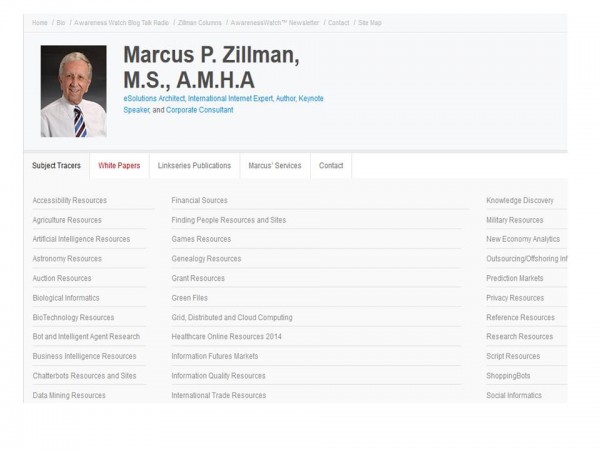Open the Outsourcing/Offshoring link

pos(527,259)
